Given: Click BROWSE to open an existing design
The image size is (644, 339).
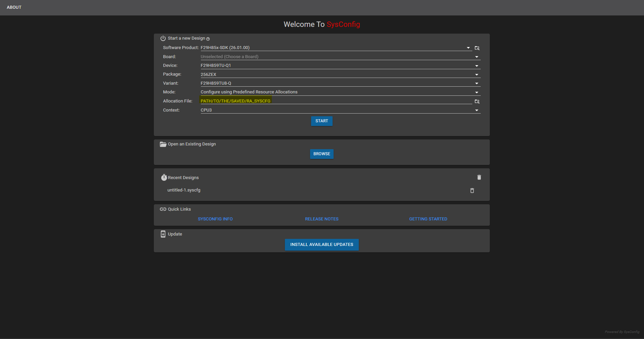Looking at the screenshot, I should click(x=322, y=154).
